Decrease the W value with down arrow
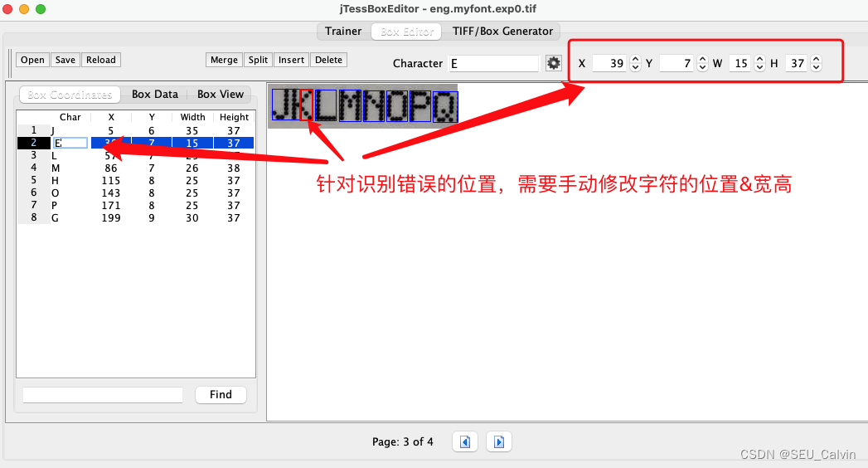 [x=760, y=67]
